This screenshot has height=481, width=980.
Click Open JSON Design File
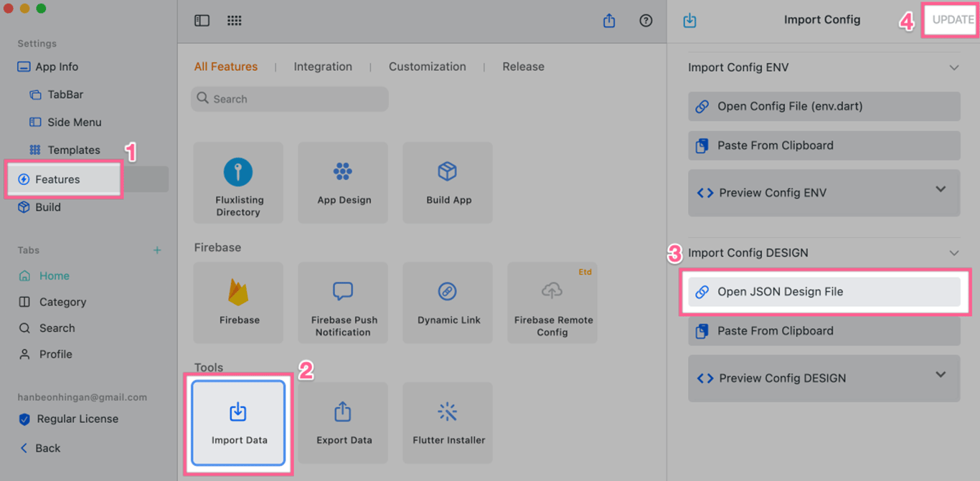click(824, 292)
